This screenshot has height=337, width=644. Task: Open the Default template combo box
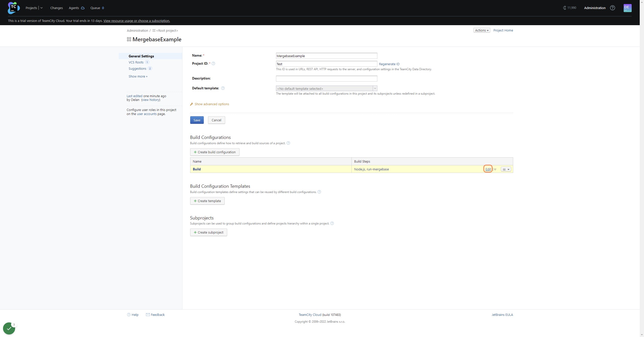pos(326,88)
